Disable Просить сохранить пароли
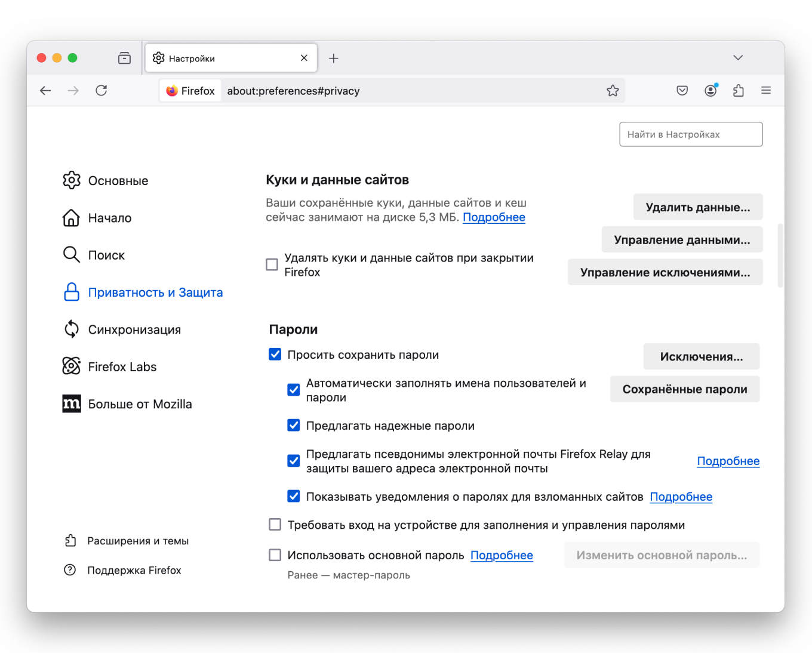Viewport: 812px width, 653px height. click(x=275, y=354)
